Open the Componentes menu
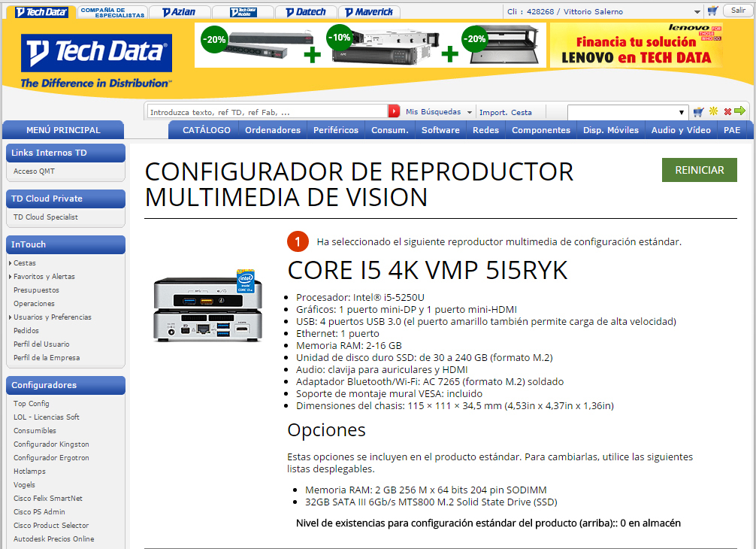This screenshot has height=549, width=756. point(540,130)
